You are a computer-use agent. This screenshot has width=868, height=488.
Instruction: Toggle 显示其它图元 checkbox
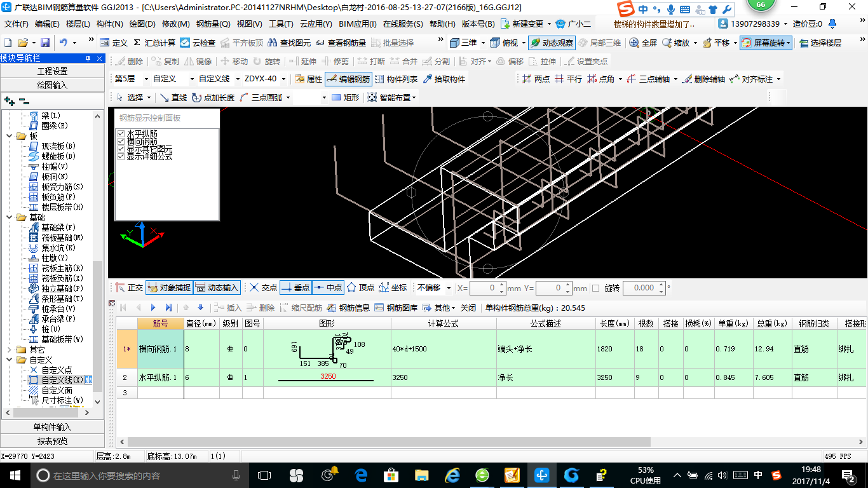tap(121, 149)
